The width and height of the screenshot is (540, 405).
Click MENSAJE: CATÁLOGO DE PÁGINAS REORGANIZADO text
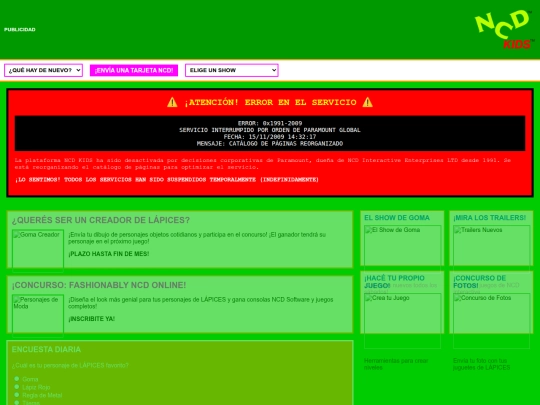click(270, 144)
